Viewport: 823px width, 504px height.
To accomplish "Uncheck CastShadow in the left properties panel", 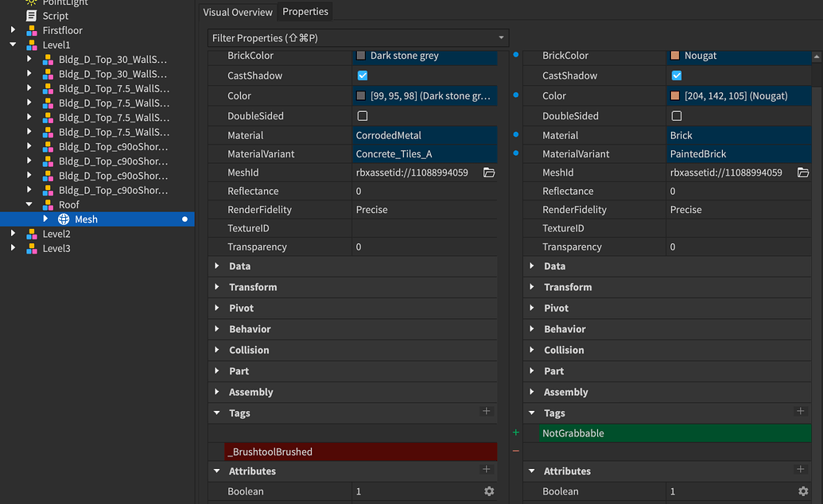I will tap(362, 76).
